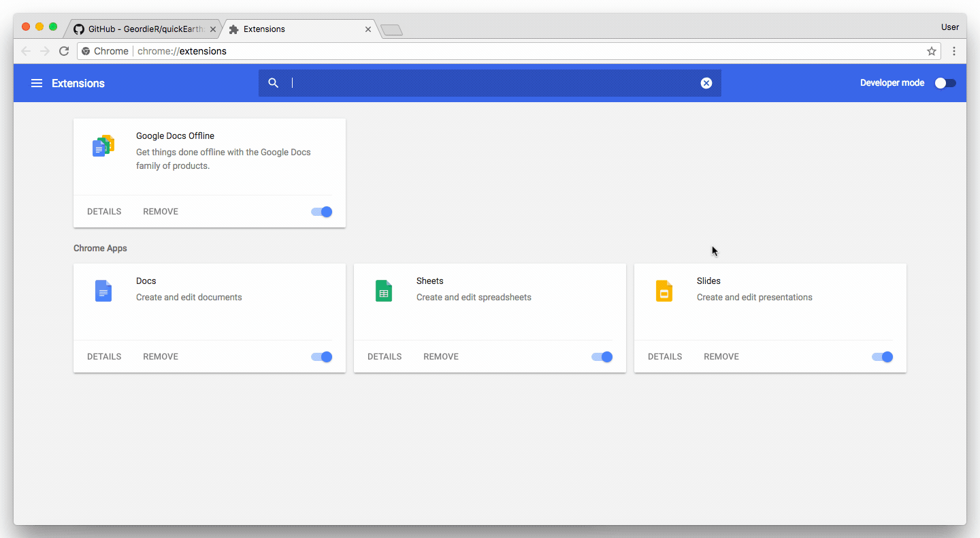
Task: Open Details for Google Docs Offline
Action: click(x=104, y=212)
